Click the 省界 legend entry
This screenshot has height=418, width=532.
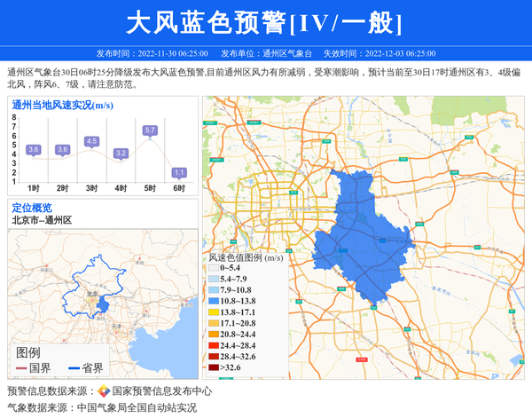(x=86, y=368)
